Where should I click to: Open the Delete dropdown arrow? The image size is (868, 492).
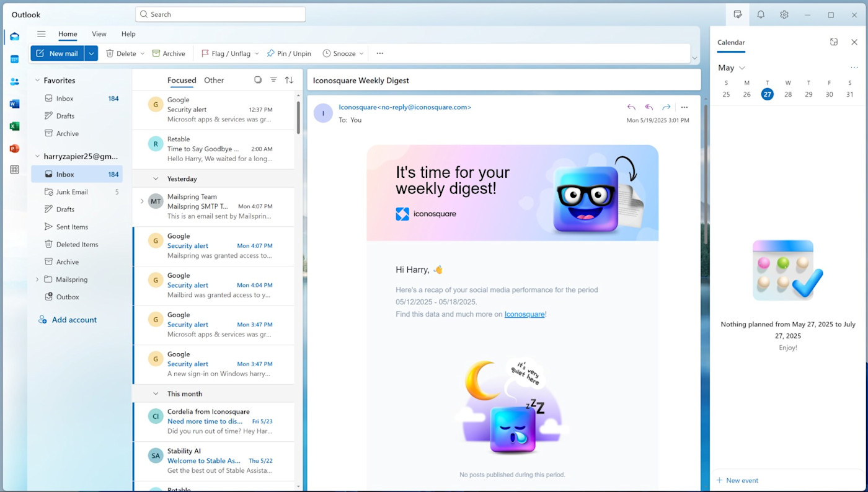(143, 53)
